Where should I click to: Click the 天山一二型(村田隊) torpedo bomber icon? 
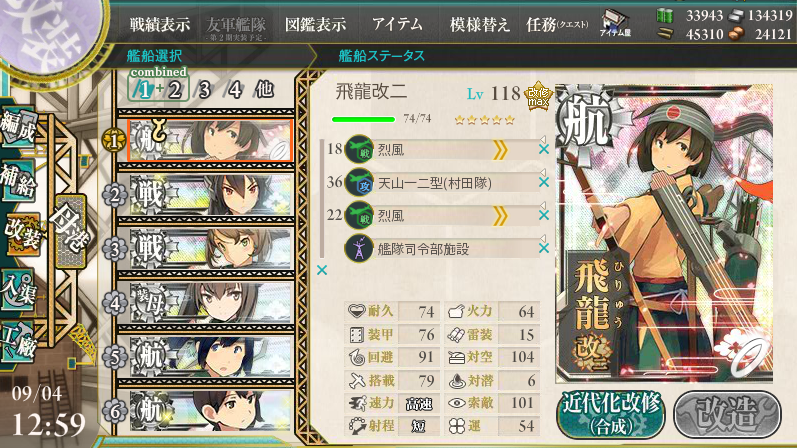click(359, 182)
